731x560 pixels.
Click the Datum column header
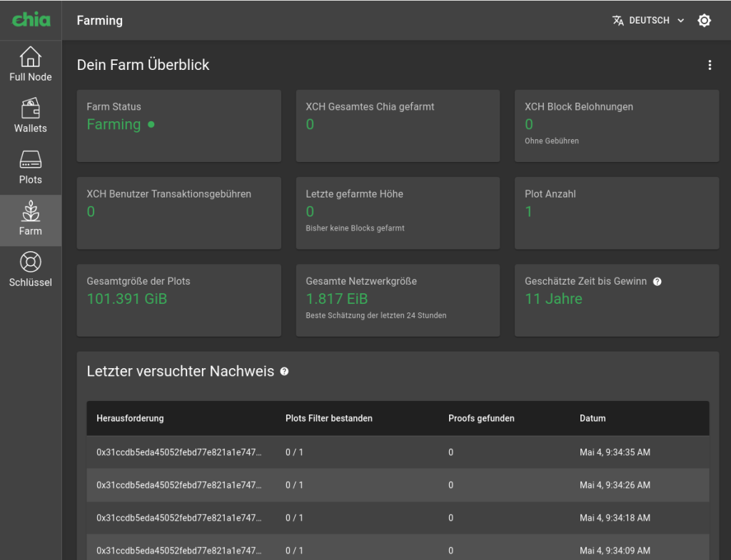[592, 418]
